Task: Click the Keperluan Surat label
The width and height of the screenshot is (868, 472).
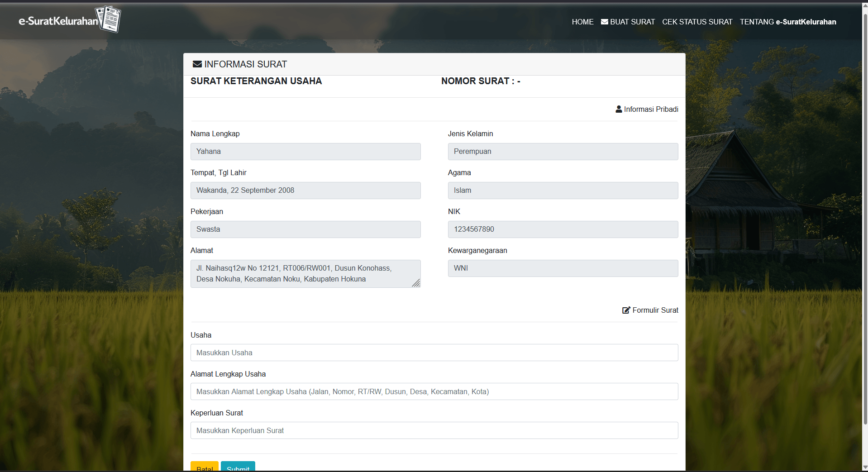Action: [x=217, y=413]
